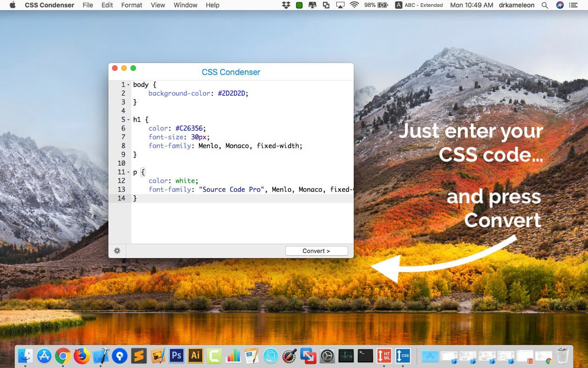Image resolution: width=588 pixels, height=368 pixels.
Task: Collapse the h1 block fold arrow
Action: coord(129,120)
